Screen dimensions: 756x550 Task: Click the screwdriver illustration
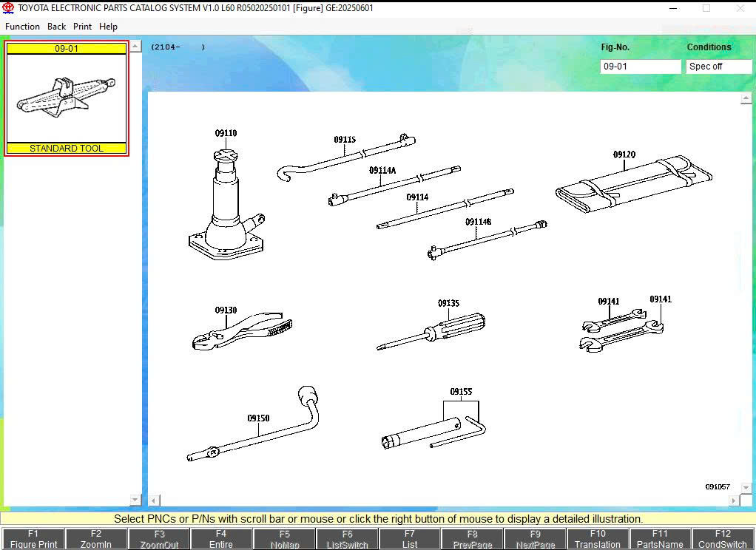point(431,333)
